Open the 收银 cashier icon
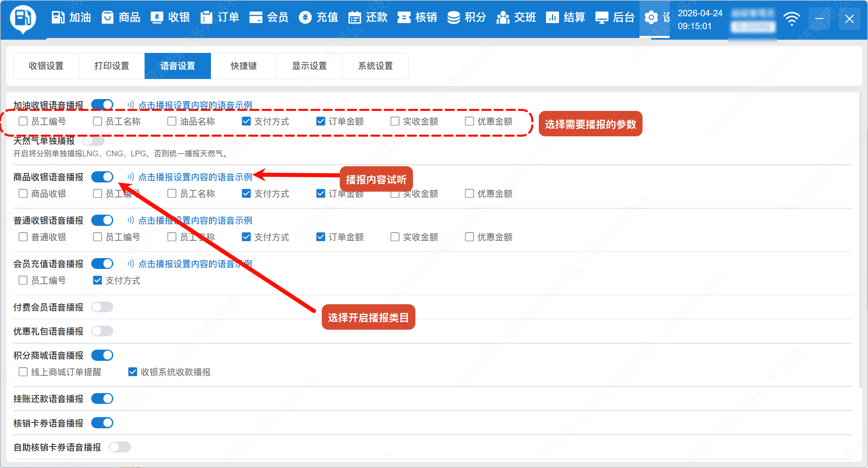Image resolution: width=868 pixels, height=468 pixels. [x=157, y=17]
